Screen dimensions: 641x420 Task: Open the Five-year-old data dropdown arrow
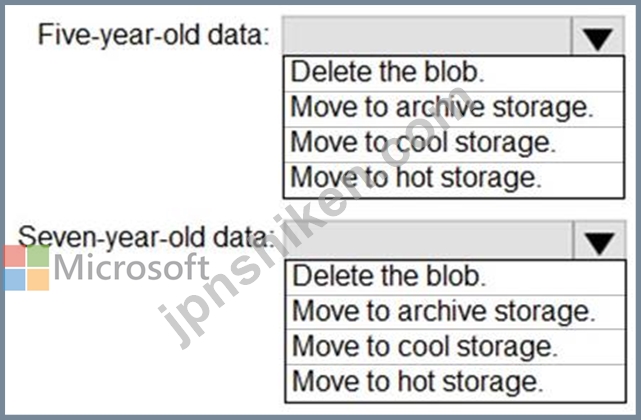pos(598,36)
